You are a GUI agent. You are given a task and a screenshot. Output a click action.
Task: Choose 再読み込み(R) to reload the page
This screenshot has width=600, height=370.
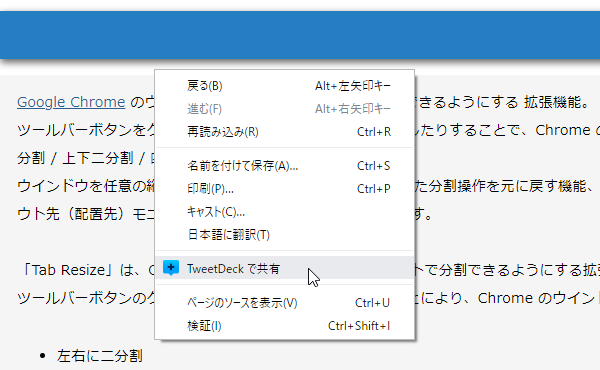(x=285, y=132)
